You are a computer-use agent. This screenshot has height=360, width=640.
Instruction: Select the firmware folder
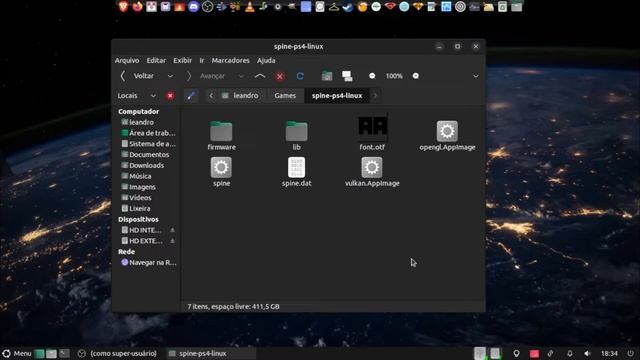(221, 136)
